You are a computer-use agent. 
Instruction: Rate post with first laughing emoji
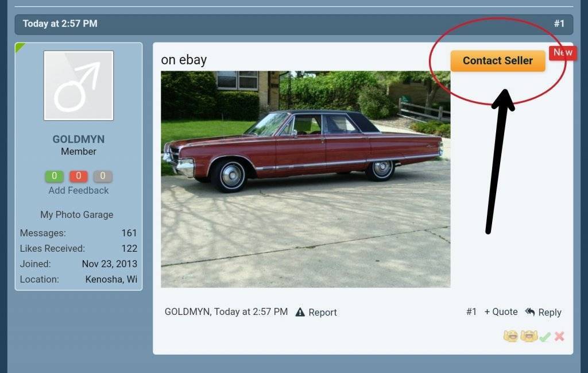pos(510,336)
